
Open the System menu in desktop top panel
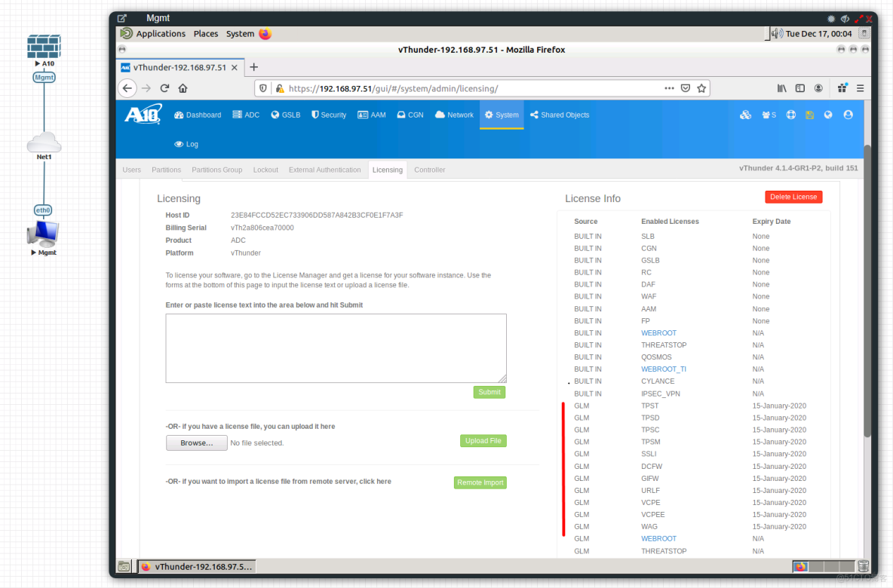240,34
